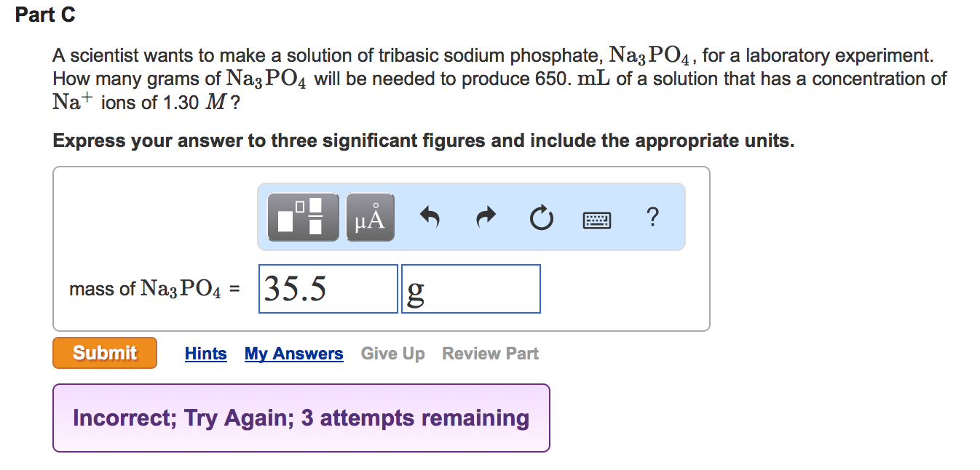
Task: Submit the answer for Part C
Action: [x=104, y=353]
